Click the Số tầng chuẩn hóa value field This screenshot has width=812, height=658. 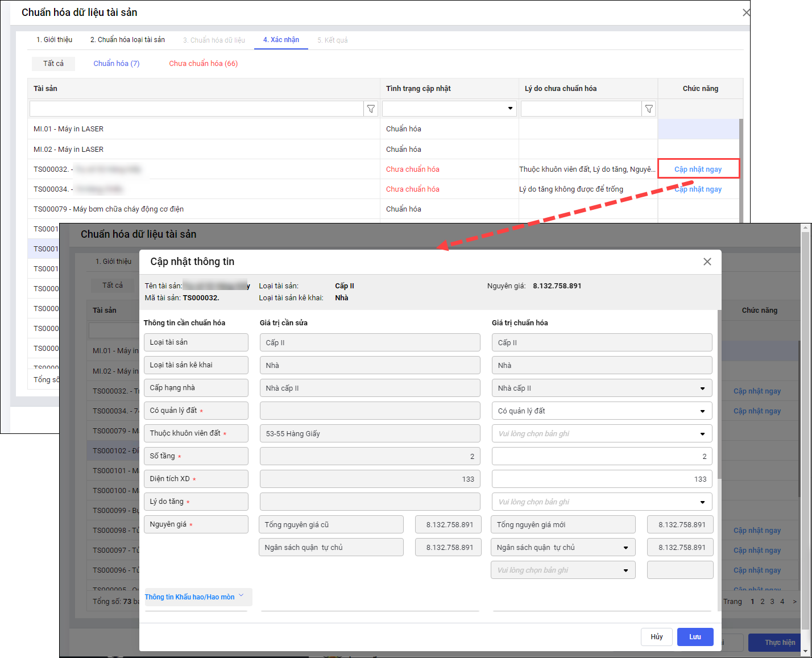click(x=602, y=456)
